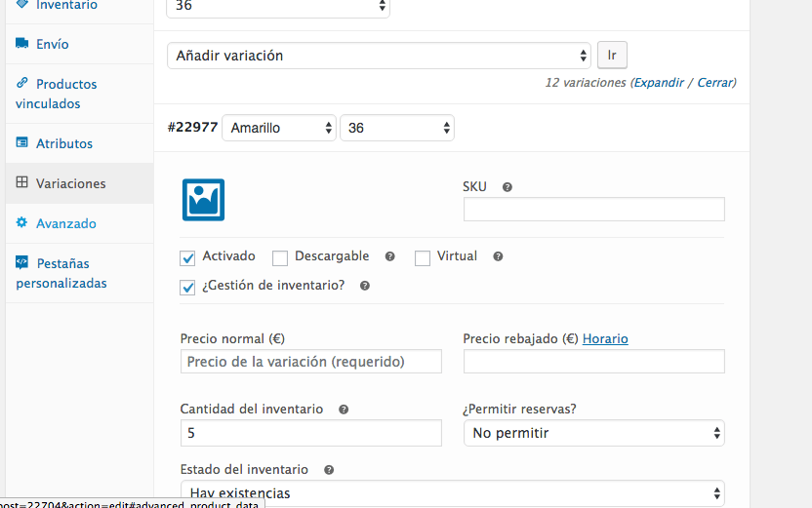
Task: Open the ¿Permitir reservas? dropdown
Action: 594,433
